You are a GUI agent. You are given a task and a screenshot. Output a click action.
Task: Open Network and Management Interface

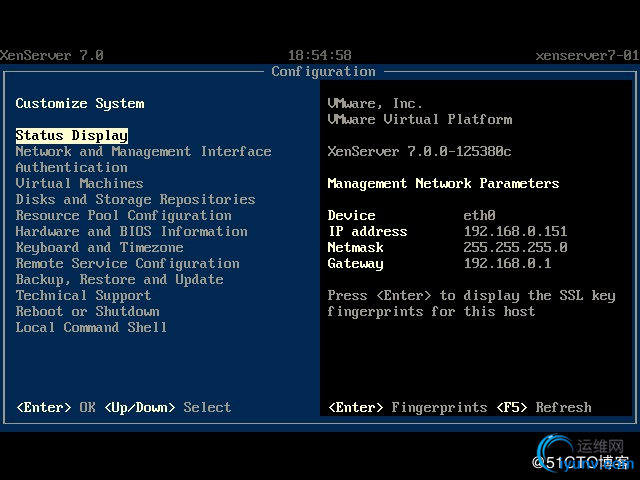pyautogui.click(x=143, y=152)
